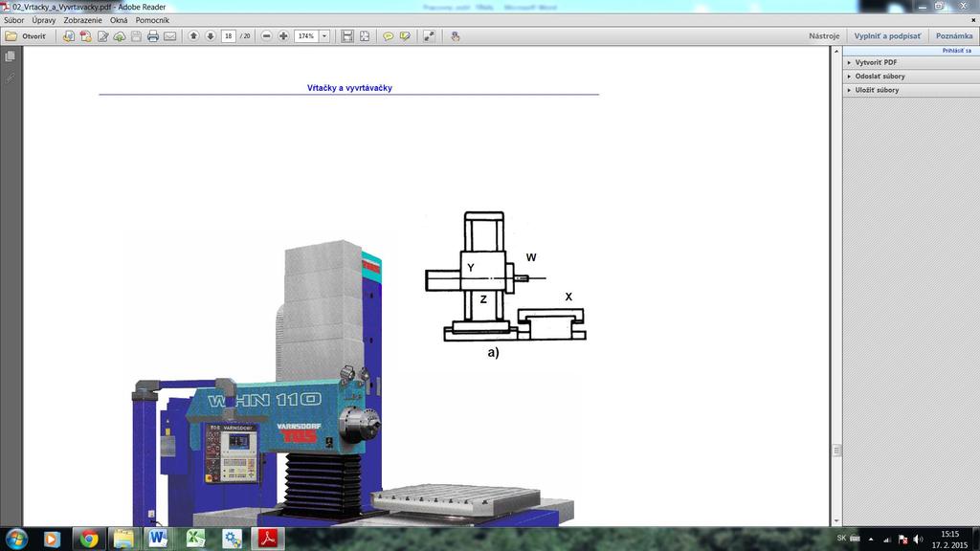Viewport: 980px width, 551px height.
Task: Click the scroll up arrow of document scrollbar
Action: (836, 52)
